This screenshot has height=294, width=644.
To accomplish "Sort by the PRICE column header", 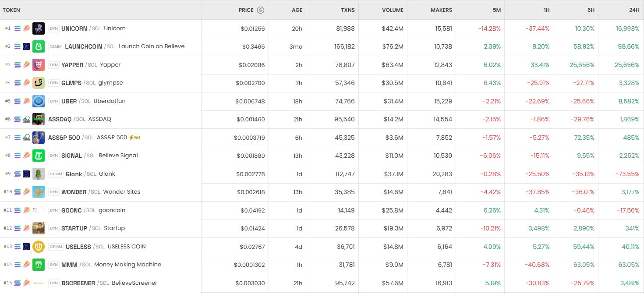I will [246, 10].
